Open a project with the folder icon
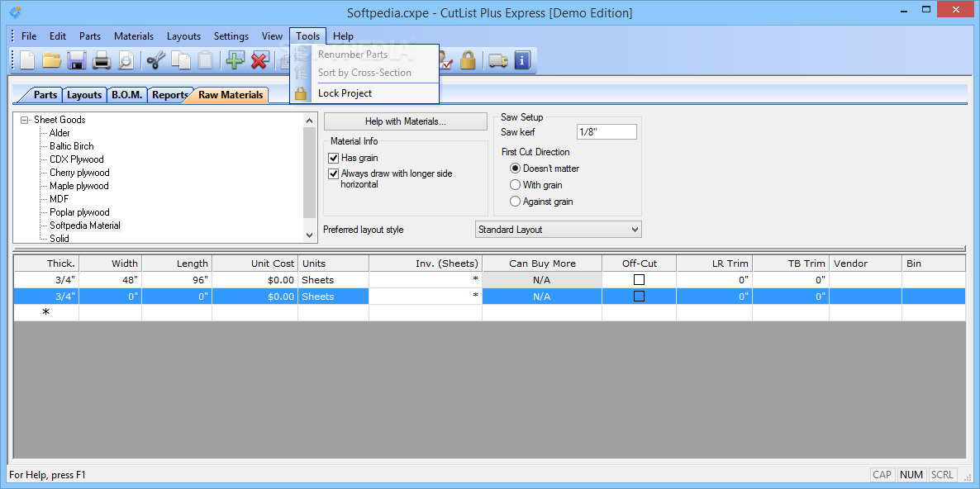This screenshot has width=980, height=489. (x=51, y=60)
